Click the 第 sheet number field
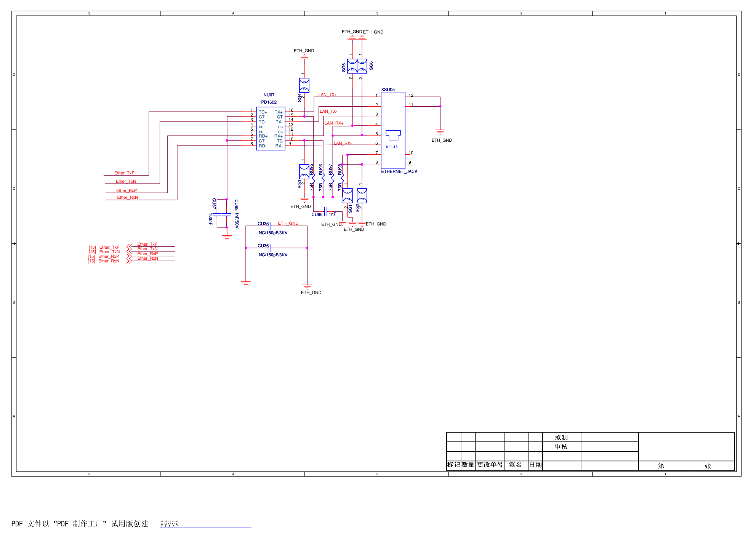The image size is (756, 534). [661, 466]
